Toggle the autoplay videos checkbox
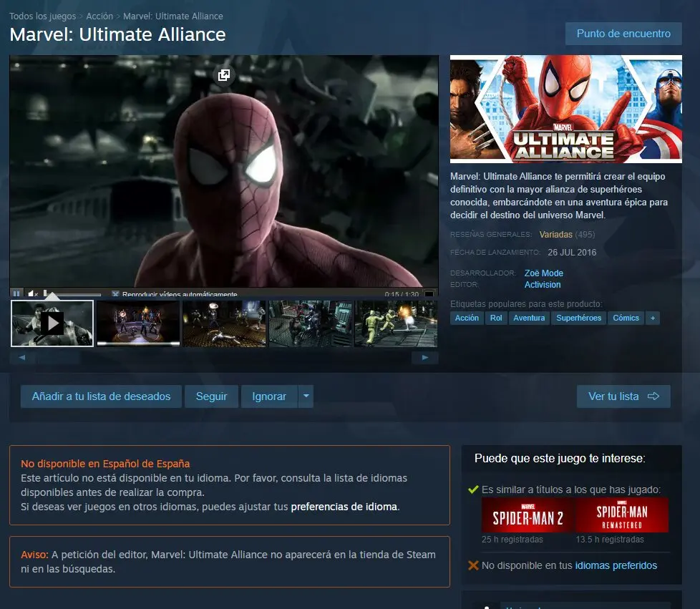 pyautogui.click(x=115, y=294)
